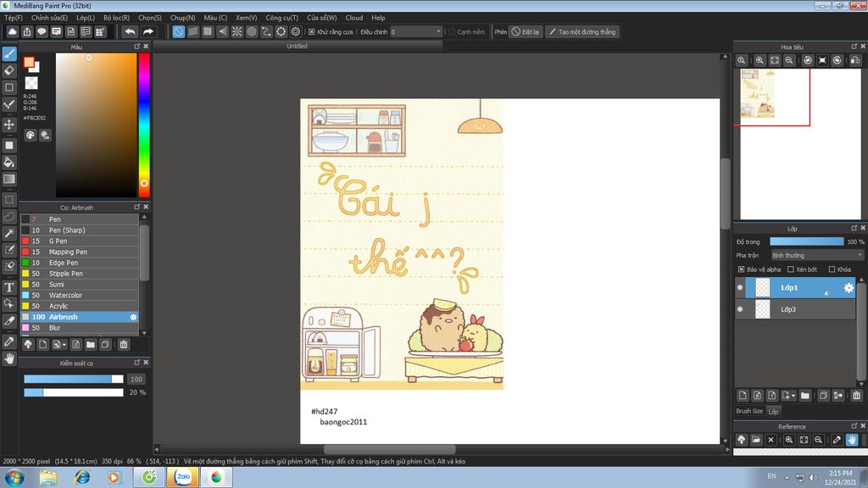
Task: Zoom in on the Navigator panel
Action: [759, 60]
